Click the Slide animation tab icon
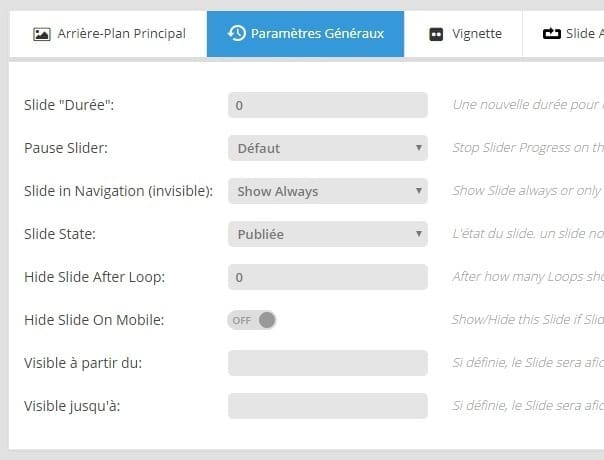Image resolution: width=604 pixels, height=460 pixels. tap(552, 34)
